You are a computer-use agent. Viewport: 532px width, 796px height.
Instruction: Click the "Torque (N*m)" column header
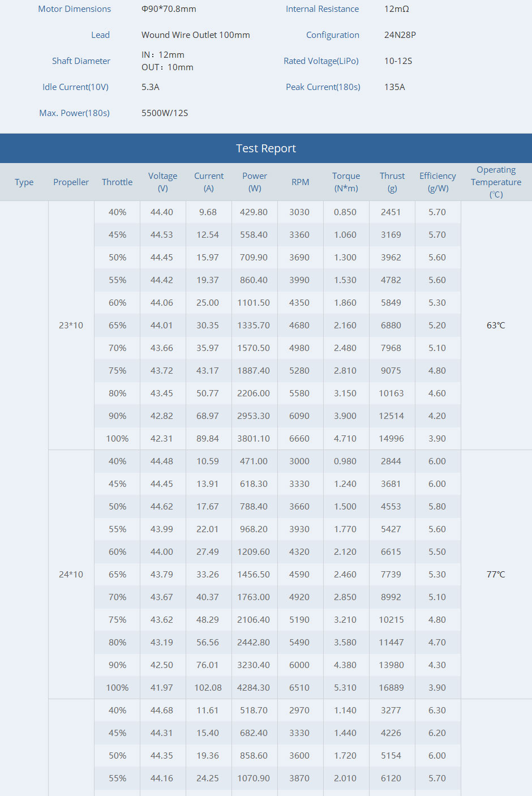coord(346,182)
